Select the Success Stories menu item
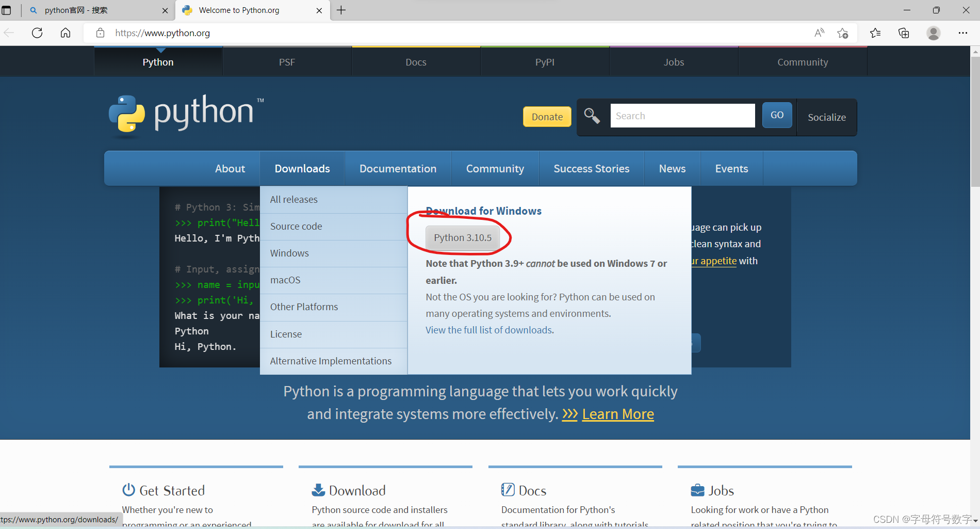The height and width of the screenshot is (529, 980). point(592,168)
